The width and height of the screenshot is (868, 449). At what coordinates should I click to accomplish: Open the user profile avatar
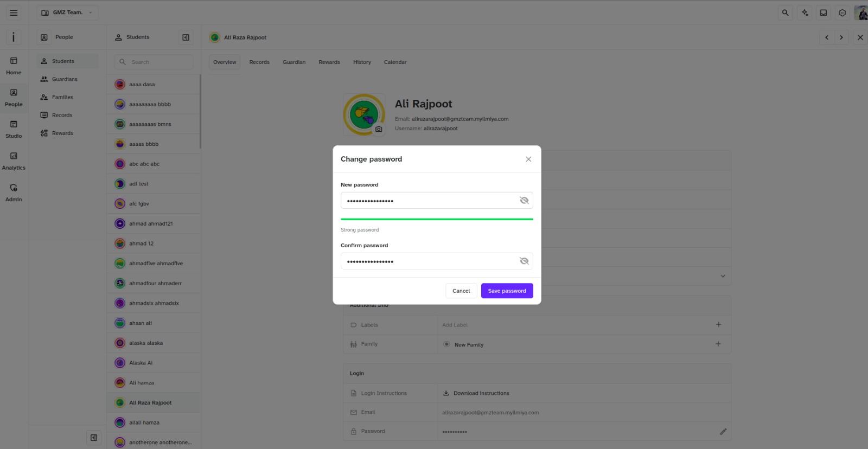tap(861, 12)
